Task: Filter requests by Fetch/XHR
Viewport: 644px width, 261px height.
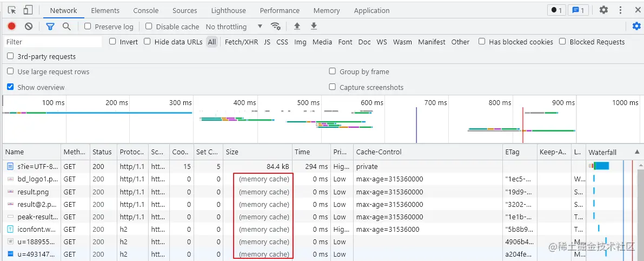Action: [x=241, y=42]
